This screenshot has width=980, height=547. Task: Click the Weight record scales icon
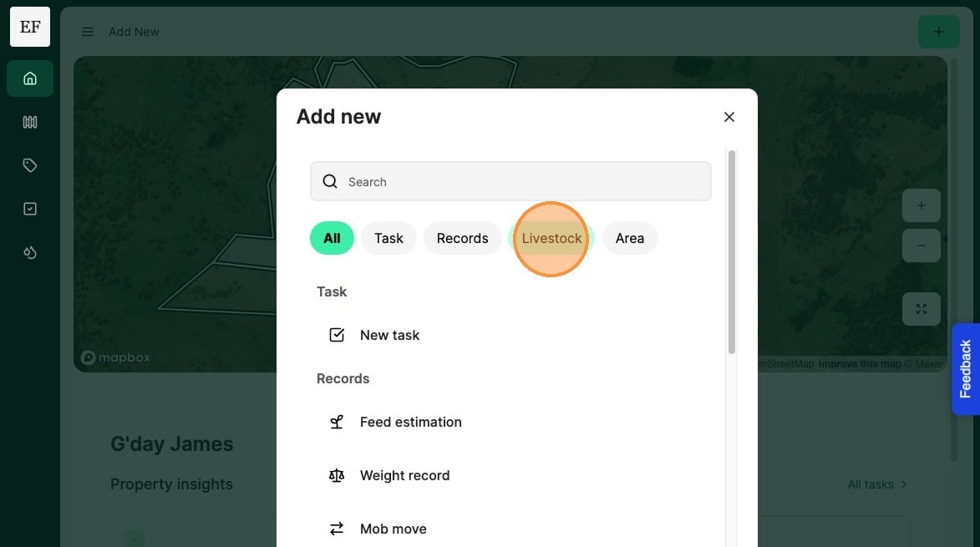337,476
